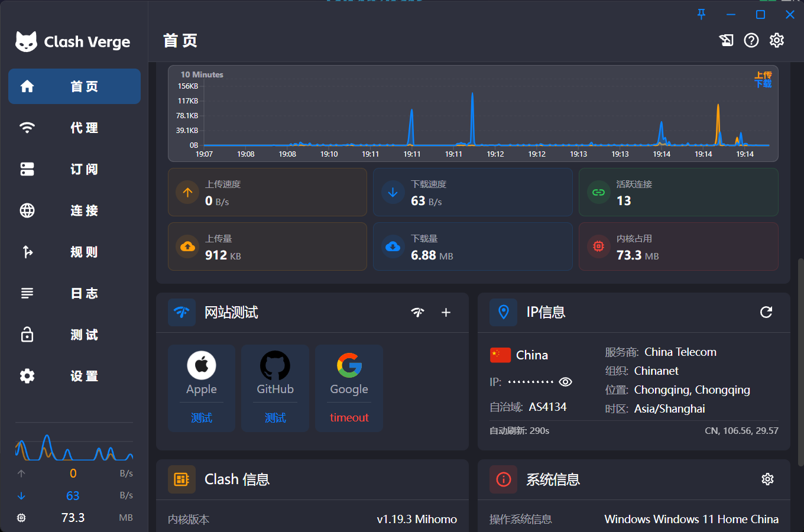Viewport: 804px width, 532px height.
Task: Click the Asia/Shanghai timezone text
Action: click(670, 408)
